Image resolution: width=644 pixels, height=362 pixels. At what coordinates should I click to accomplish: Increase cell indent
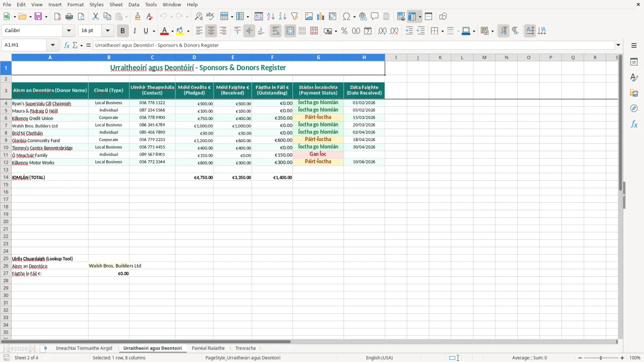pyautogui.click(x=409, y=31)
